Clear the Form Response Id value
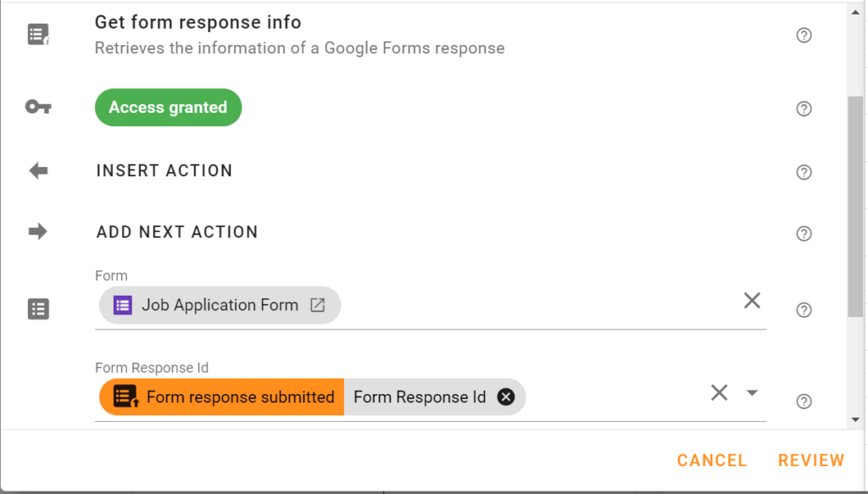Viewport: 868px width, 494px height. (x=720, y=392)
